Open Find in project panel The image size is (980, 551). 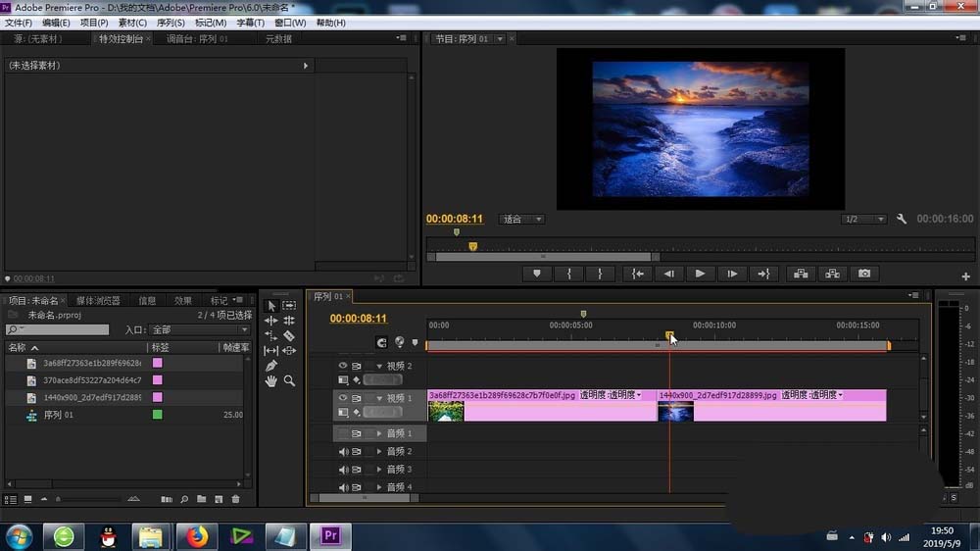tap(184, 499)
